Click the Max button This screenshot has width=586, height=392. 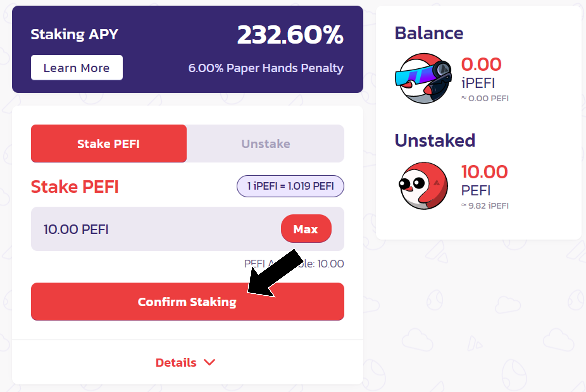tap(306, 228)
